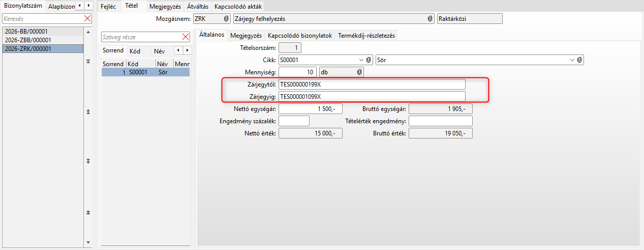
Task: Select document 2026-BB/000001
Action: tap(43, 31)
